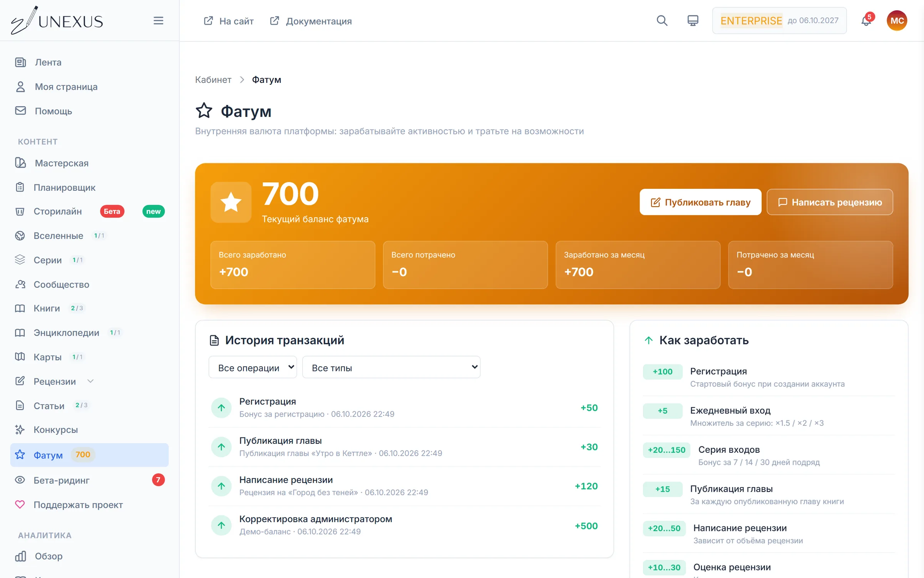Open the search magnifier icon

662,20
